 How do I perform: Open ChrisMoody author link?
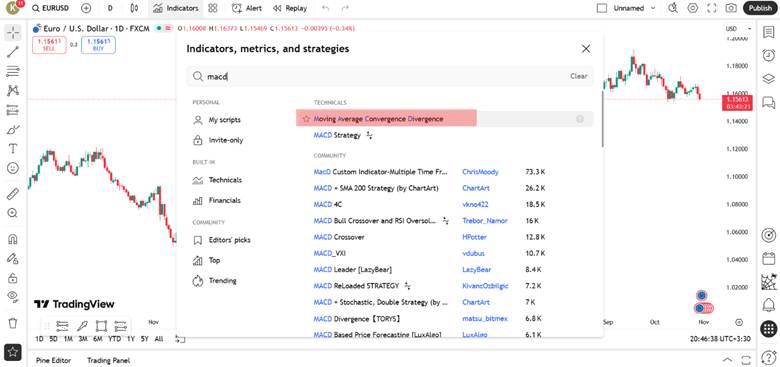click(x=480, y=172)
